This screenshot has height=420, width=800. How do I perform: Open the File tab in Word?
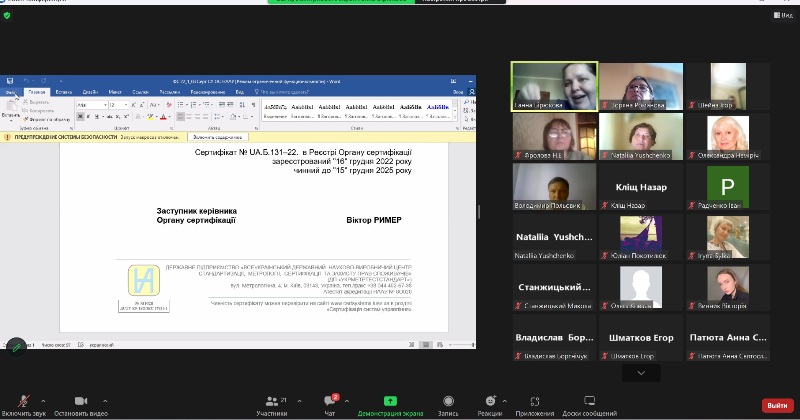point(11,91)
